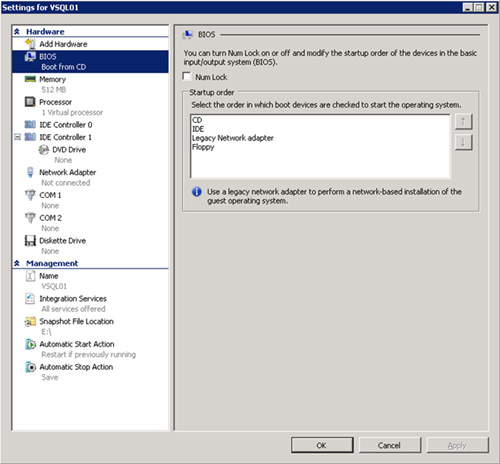Select the Memory chip icon
This screenshot has width=500, height=464.
pos(30,79)
